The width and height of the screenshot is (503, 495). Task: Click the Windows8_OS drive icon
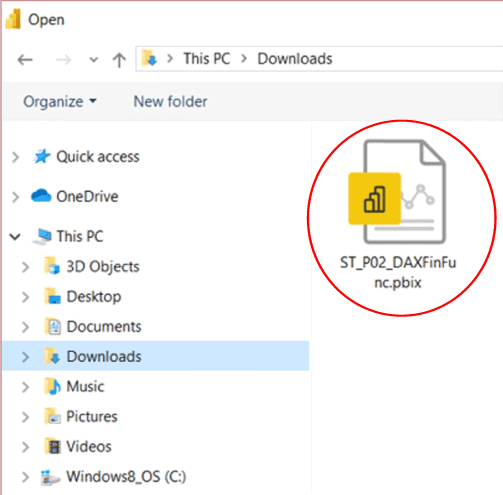(50, 477)
